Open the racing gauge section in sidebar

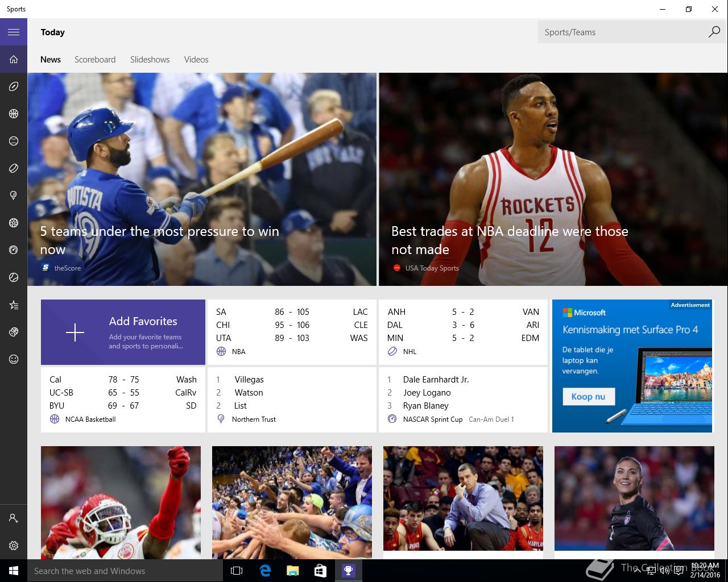[x=14, y=250]
